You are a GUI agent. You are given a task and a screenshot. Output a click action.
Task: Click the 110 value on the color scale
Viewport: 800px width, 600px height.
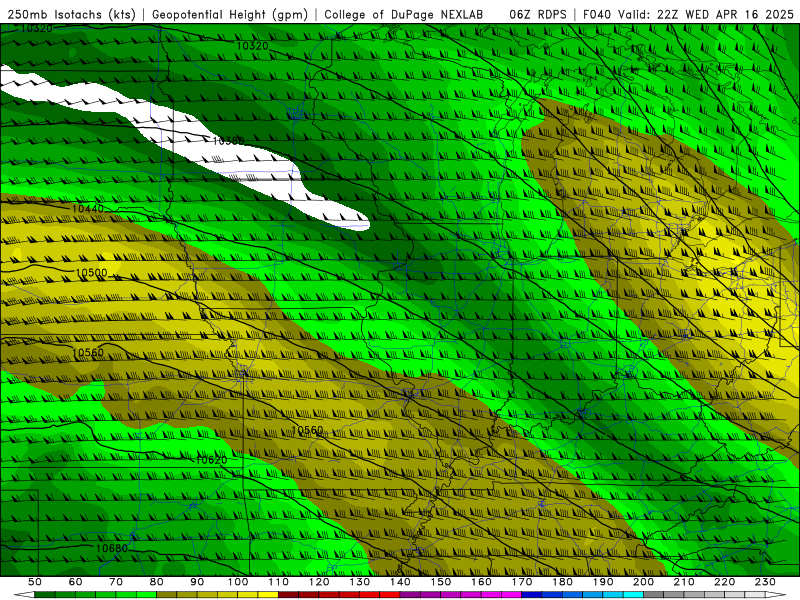click(x=279, y=582)
